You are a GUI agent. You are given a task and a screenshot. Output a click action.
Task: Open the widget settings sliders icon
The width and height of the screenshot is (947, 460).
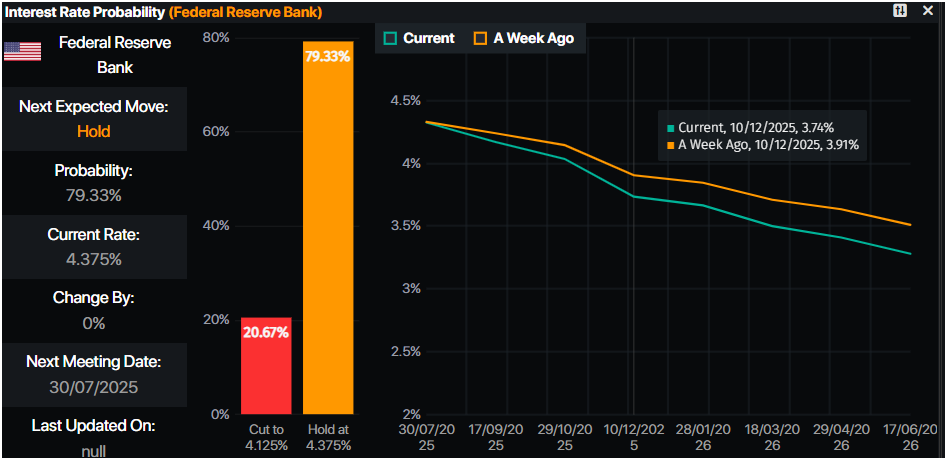[901, 10]
